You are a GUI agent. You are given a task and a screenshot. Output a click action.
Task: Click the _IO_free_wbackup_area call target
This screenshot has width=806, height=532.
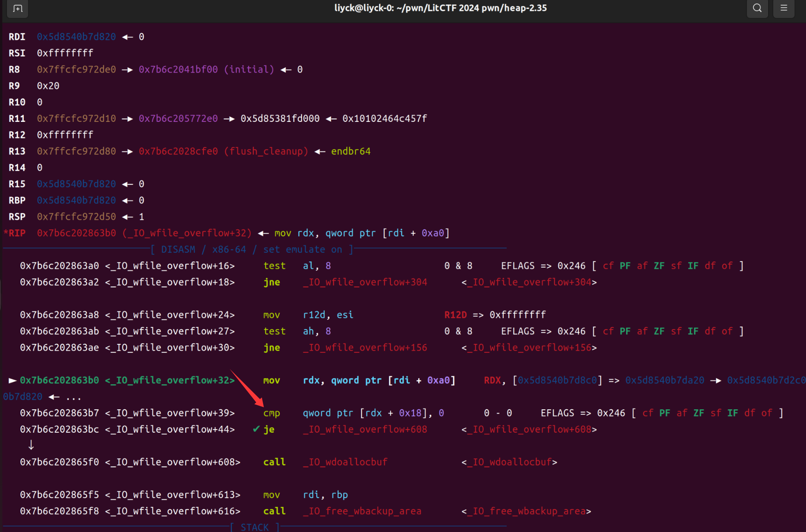(x=362, y=511)
